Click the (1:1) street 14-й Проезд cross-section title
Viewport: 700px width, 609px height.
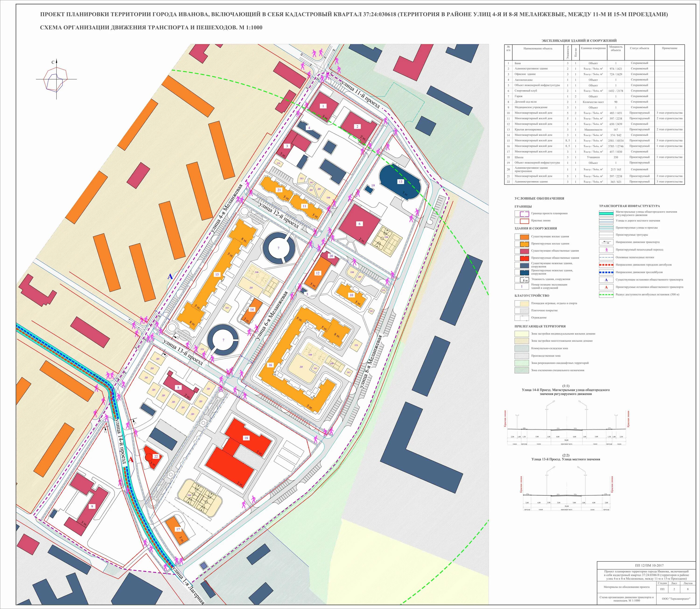[566, 390]
